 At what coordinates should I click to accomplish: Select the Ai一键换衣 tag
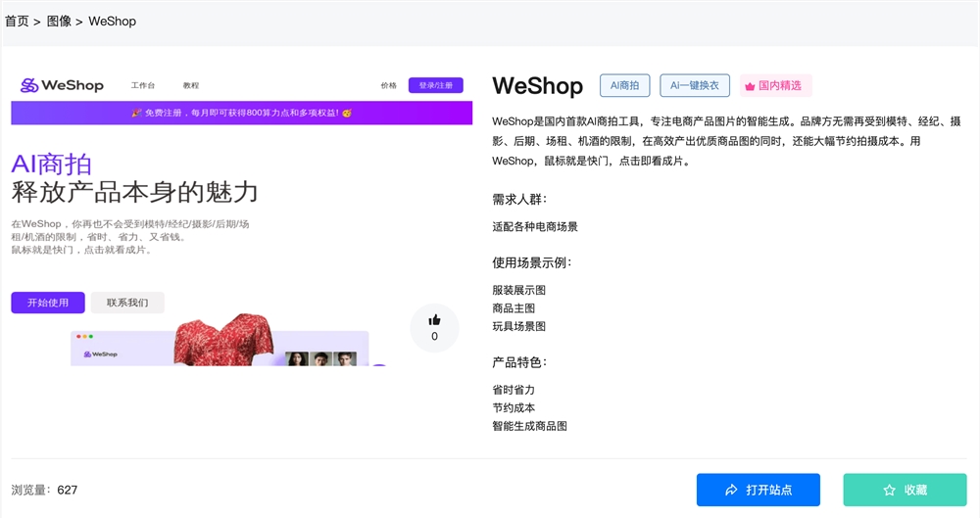click(695, 85)
